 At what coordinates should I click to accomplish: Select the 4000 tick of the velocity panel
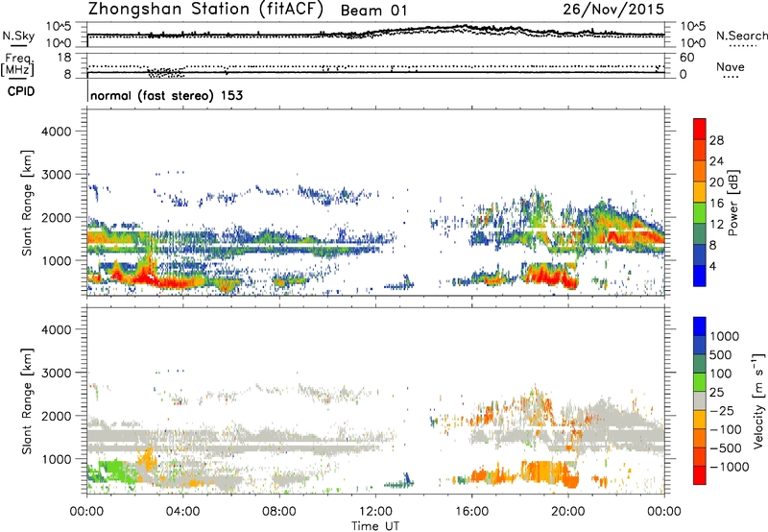click(56, 329)
